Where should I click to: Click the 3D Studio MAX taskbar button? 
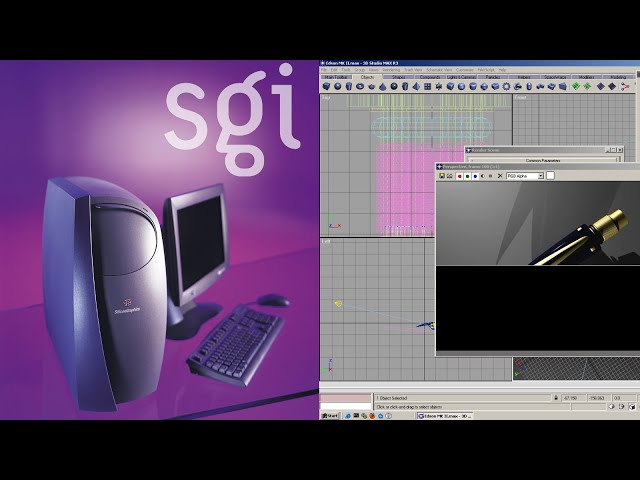coord(445,416)
